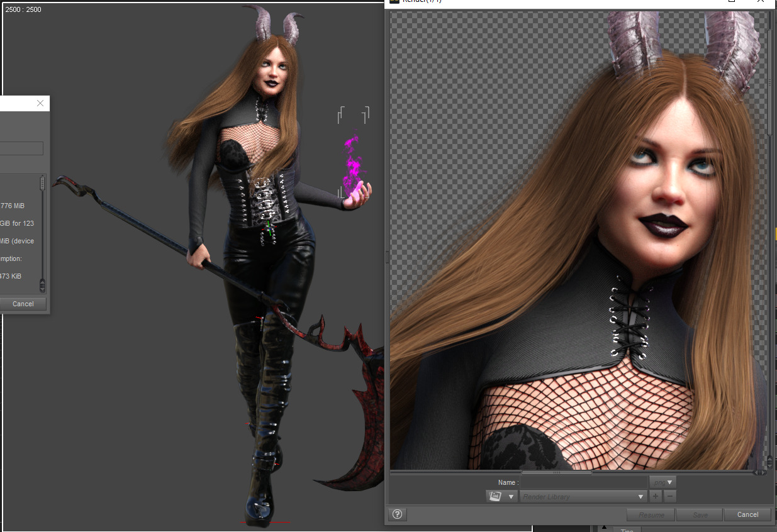Viewport: 777px width, 532px height.
Task: Cancel the render in the Render window
Action: 747,514
